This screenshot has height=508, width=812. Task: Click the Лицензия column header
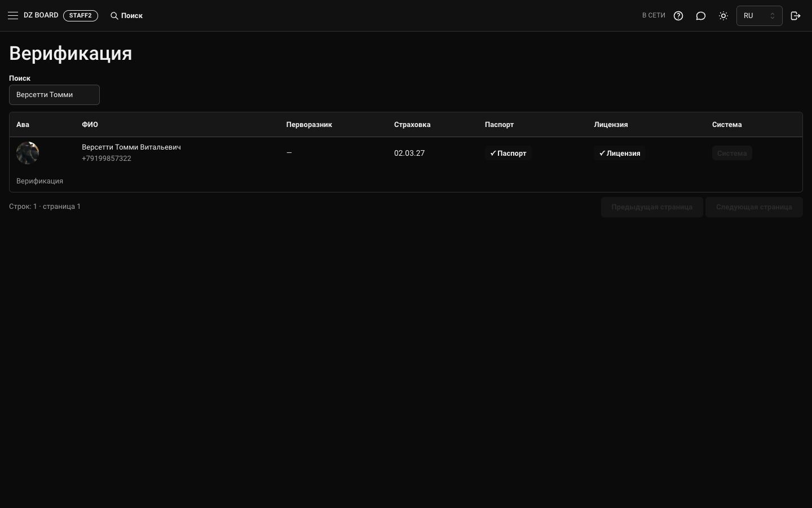coord(611,125)
